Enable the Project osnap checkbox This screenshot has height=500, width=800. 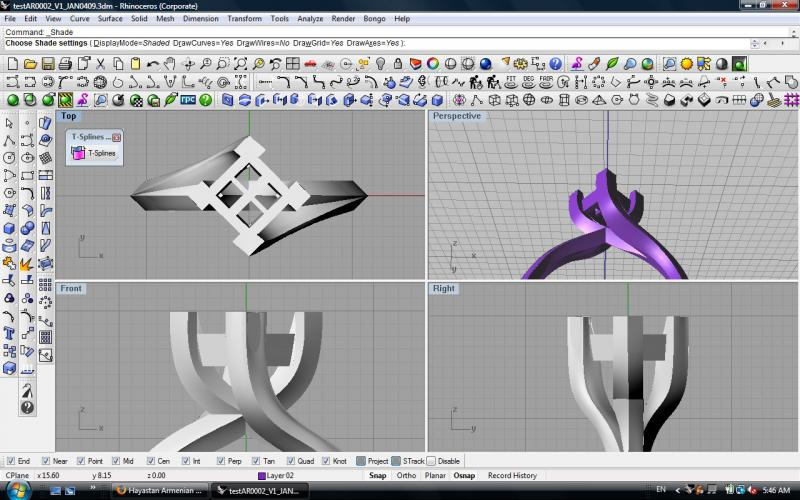pos(361,461)
